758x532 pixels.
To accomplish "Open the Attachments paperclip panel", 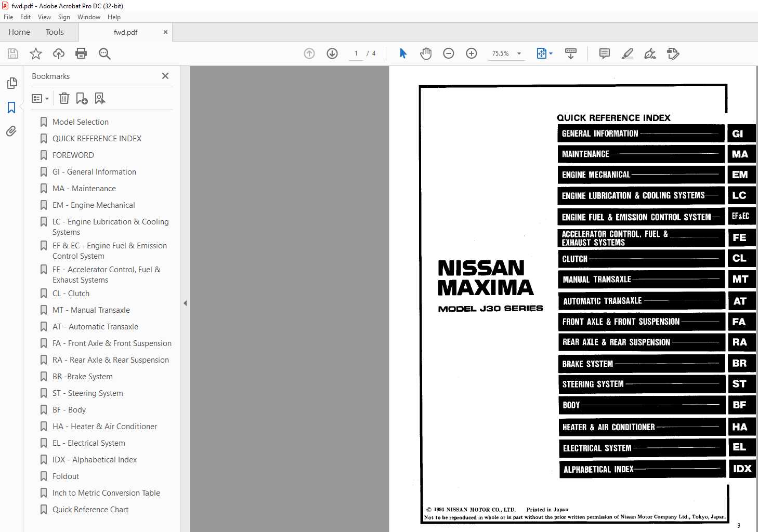I will (11, 131).
